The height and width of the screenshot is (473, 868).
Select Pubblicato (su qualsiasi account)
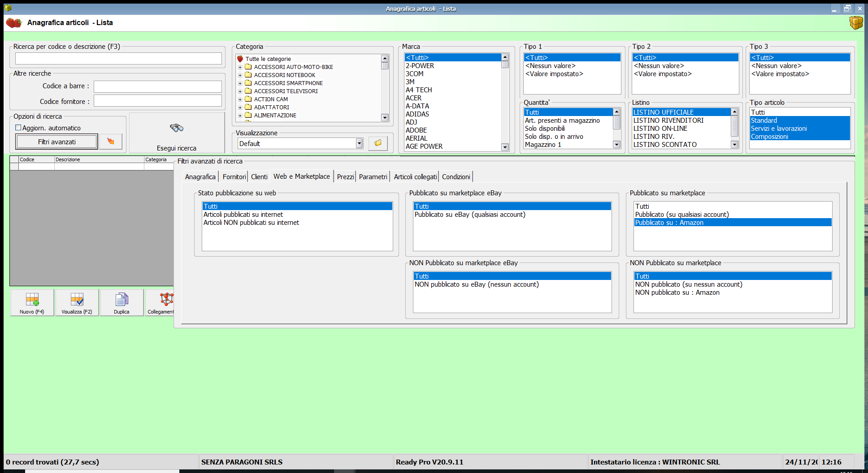733,215
